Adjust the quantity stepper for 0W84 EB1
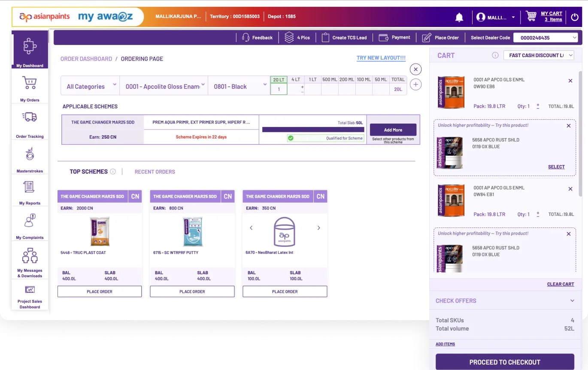Screen dimensions: 588x370 tap(538, 214)
